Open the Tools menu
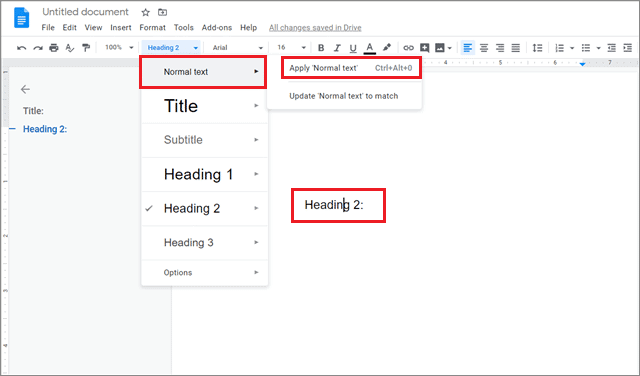 [184, 28]
